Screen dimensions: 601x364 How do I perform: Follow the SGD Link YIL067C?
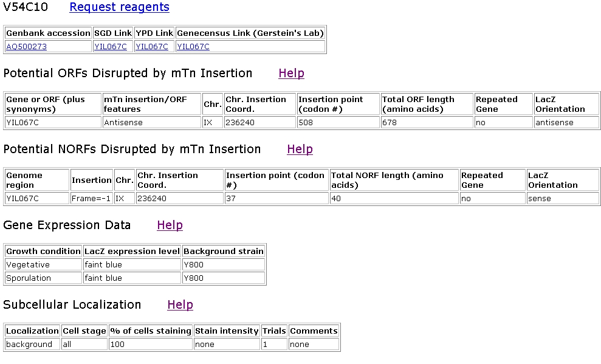pyautogui.click(x=111, y=46)
